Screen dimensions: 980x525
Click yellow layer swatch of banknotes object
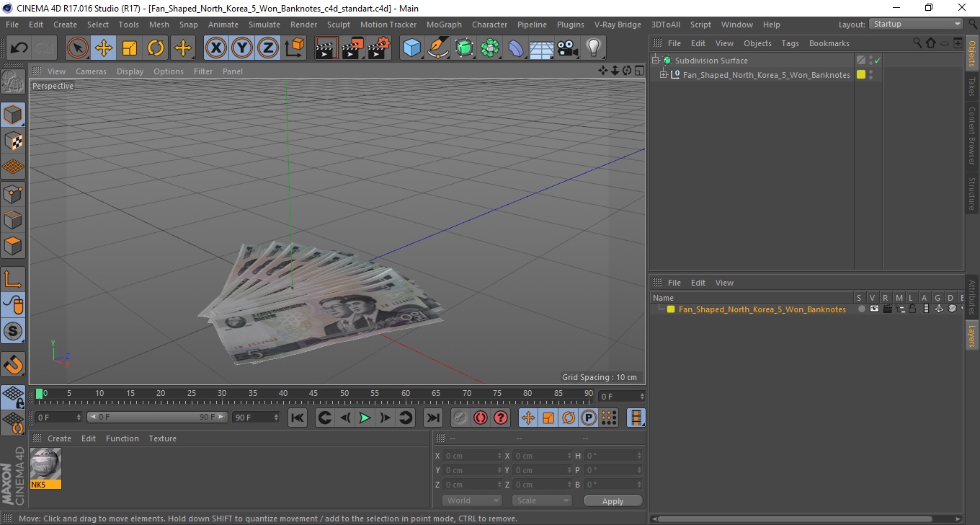(x=860, y=74)
